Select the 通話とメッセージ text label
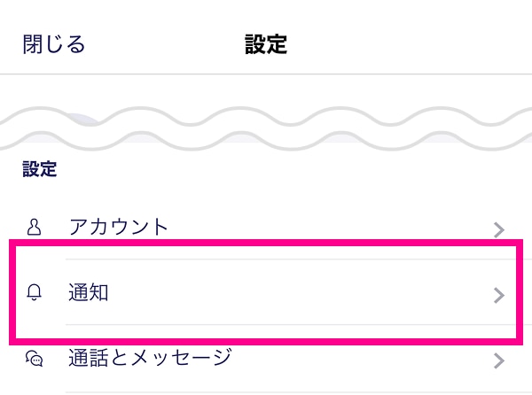Viewport: 532px width, 395px height. [151, 358]
